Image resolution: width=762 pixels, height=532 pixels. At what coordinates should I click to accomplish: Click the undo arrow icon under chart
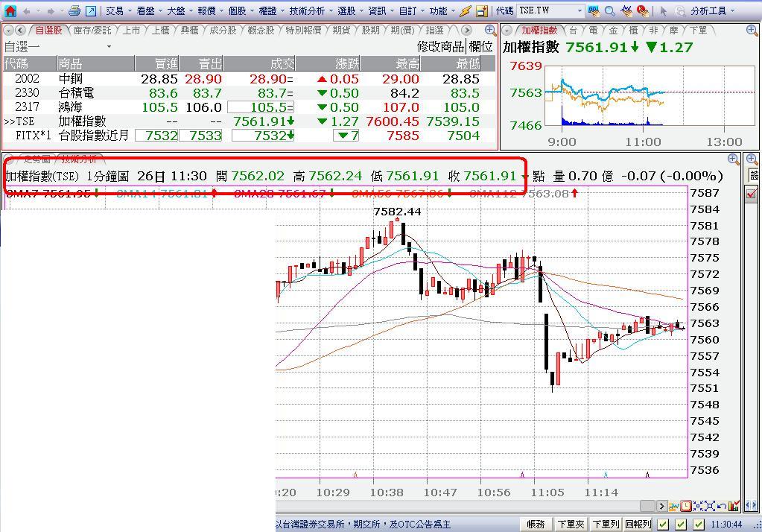721,506
